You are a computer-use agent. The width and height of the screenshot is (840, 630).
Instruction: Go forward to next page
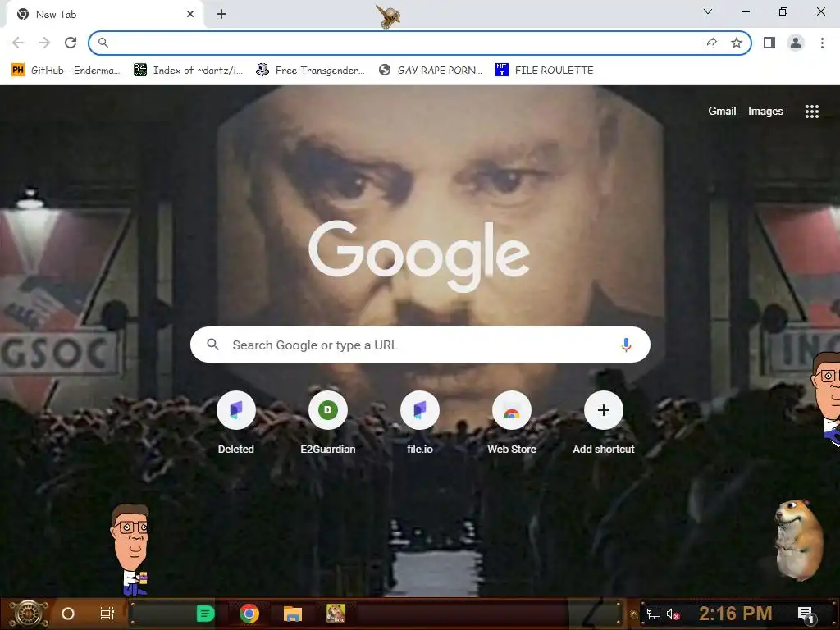pyautogui.click(x=44, y=43)
